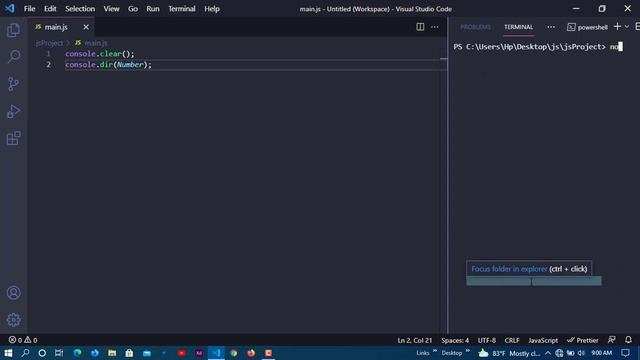
Task: Switch to the Terminal panel tab
Action: (x=518, y=27)
